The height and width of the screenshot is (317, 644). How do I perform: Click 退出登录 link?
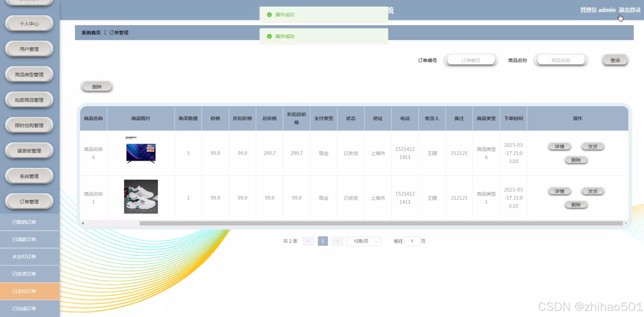(629, 10)
